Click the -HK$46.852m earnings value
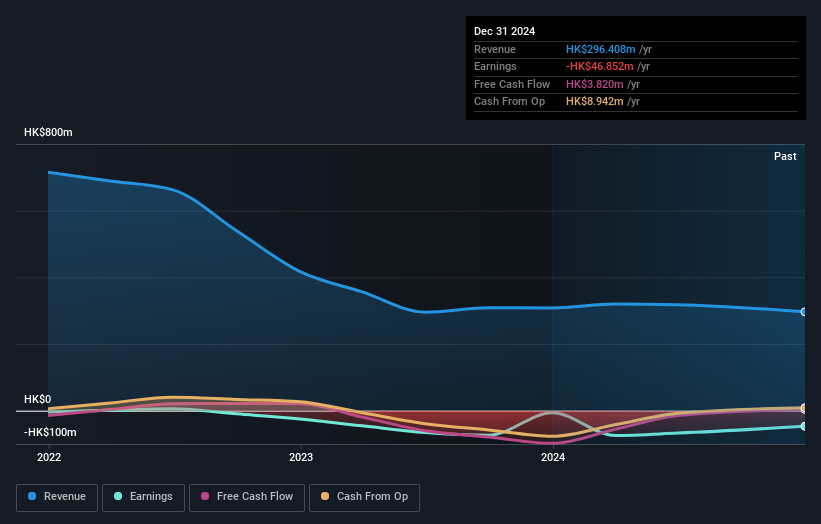Screen dimensions: 821x524 [x=600, y=66]
